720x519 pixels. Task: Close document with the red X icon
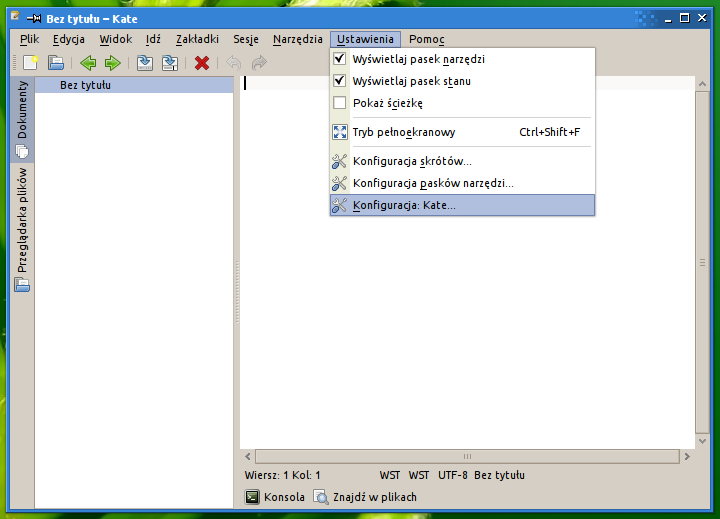tap(202, 62)
